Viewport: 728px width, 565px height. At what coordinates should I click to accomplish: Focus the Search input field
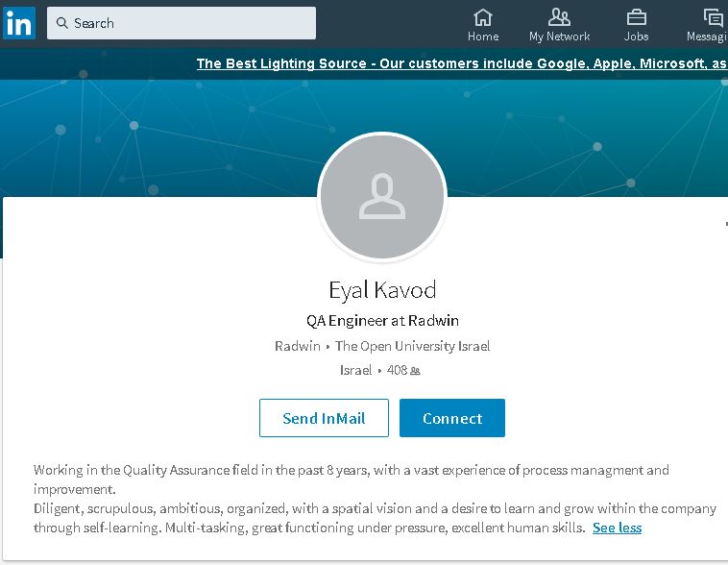[x=190, y=23]
